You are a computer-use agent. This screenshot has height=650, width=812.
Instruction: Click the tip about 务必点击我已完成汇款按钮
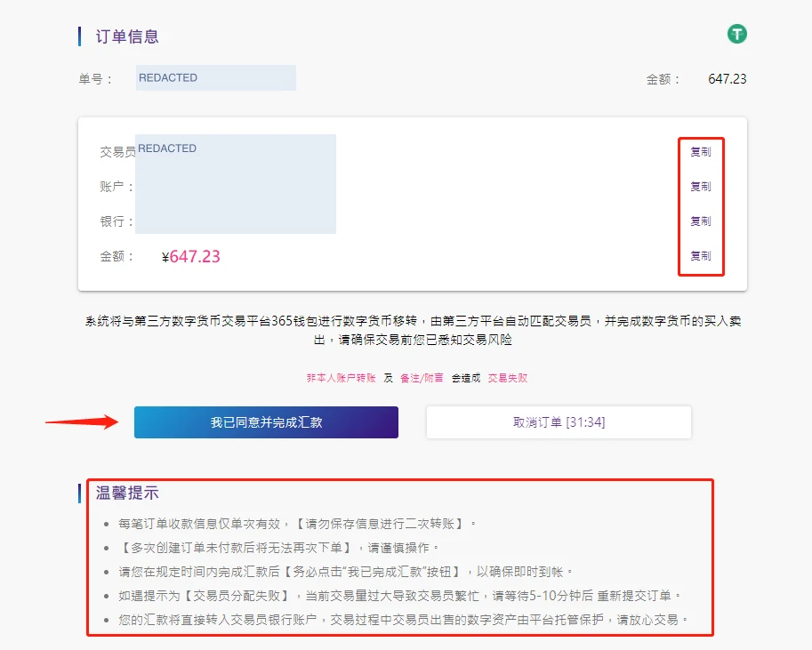345,572
